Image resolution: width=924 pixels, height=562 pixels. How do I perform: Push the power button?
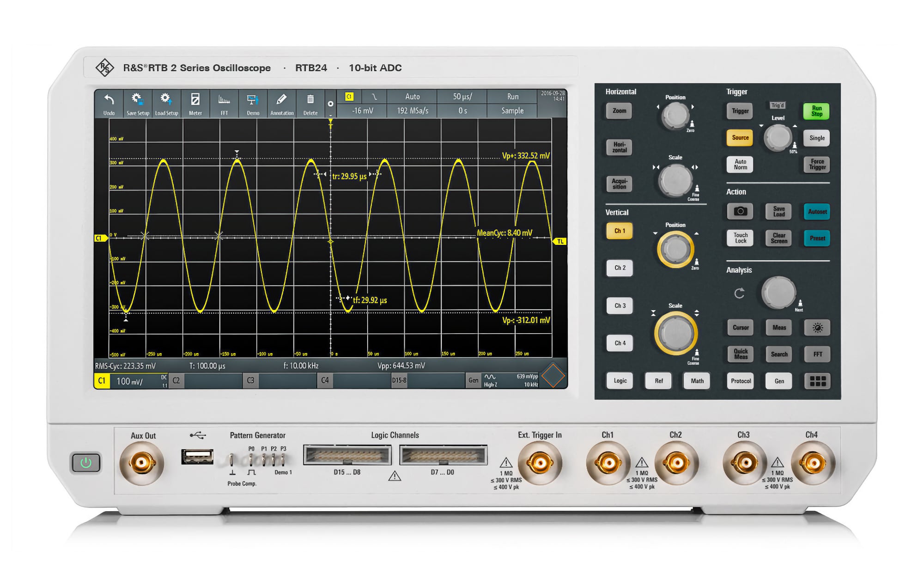pyautogui.click(x=86, y=463)
